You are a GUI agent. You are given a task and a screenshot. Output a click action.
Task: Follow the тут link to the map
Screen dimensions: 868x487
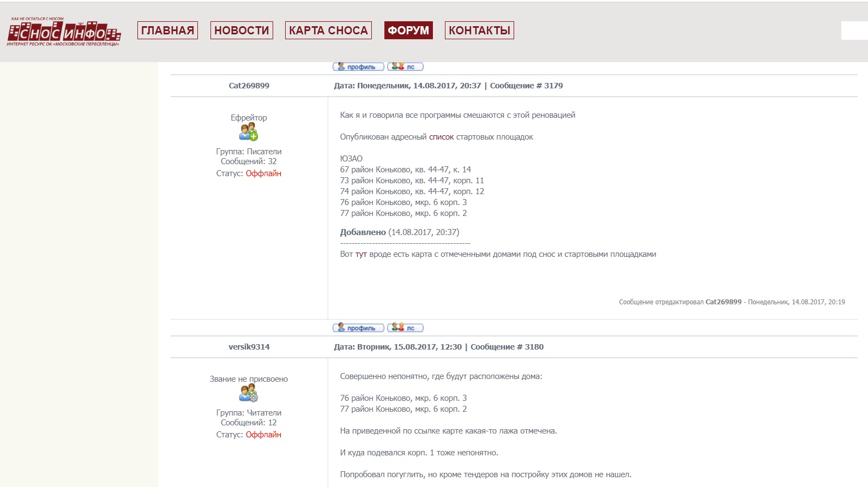point(361,254)
